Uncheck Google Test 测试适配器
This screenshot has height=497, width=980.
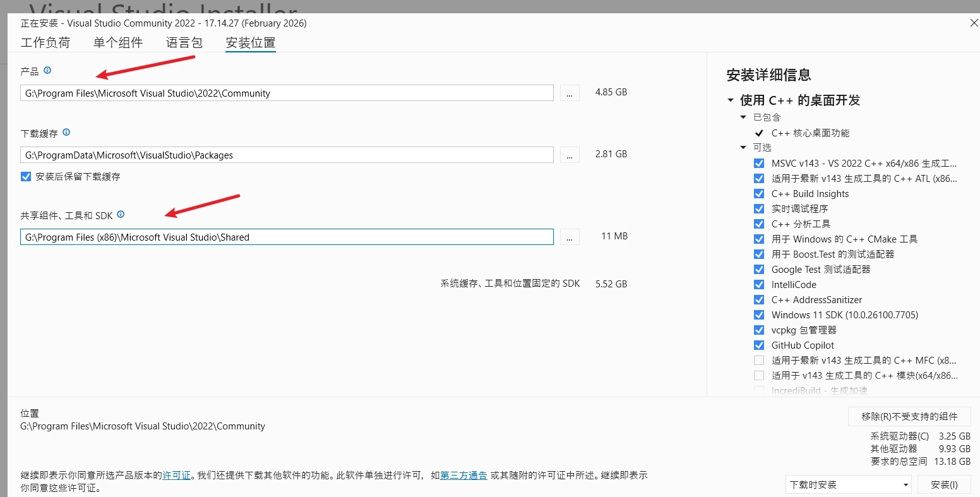tap(759, 270)
